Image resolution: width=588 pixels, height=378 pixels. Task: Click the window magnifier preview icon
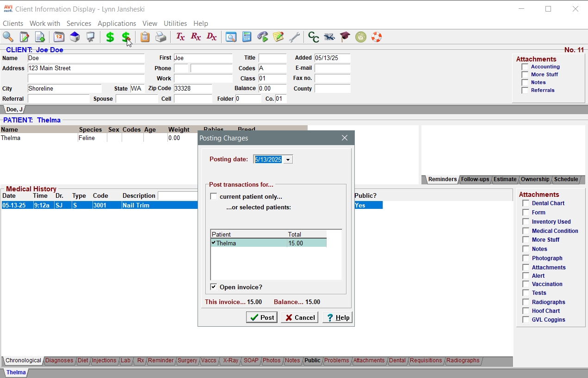click(231, 37)
